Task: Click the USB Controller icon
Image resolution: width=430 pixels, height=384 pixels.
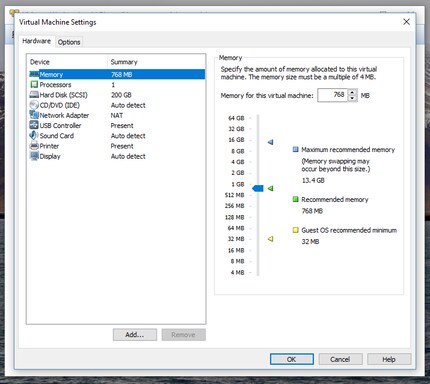Action: coord(34,125)
